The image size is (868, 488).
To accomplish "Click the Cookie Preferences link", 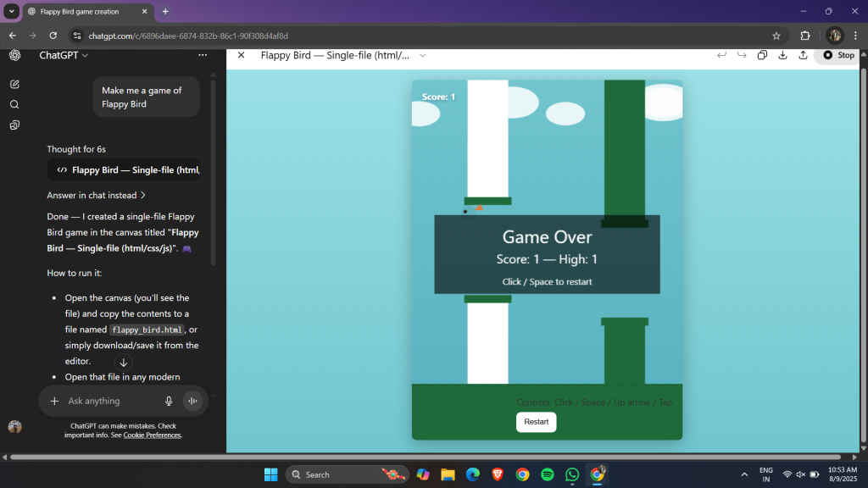I will (x=152, y=435).
